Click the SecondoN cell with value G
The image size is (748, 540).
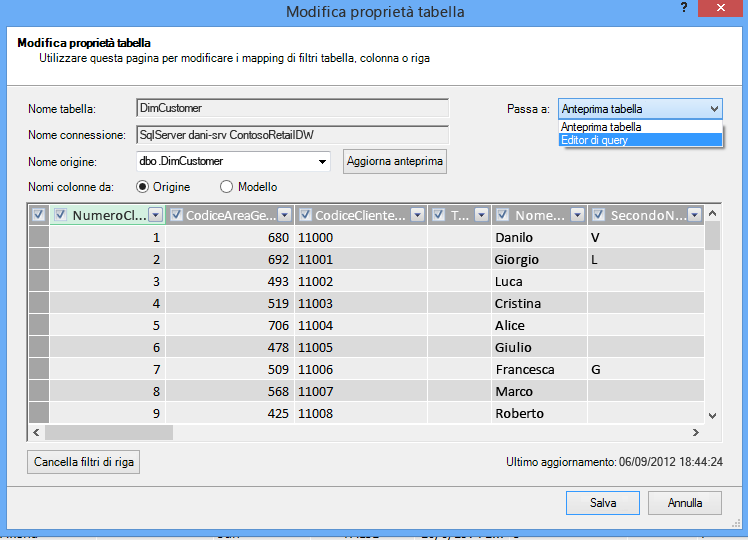pyautogui.click(x=646, y=369)
